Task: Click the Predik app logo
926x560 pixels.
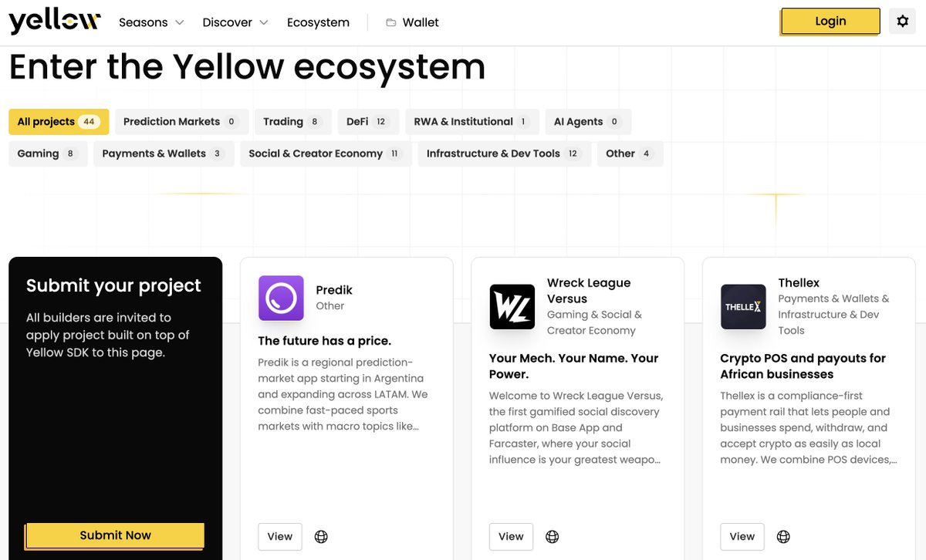Action: click(x=281, y=299)
